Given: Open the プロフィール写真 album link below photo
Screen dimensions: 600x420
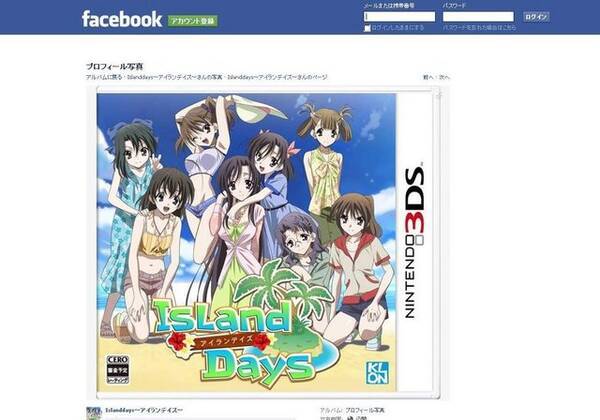Looking at the screenshot, I should pos(365,410).
